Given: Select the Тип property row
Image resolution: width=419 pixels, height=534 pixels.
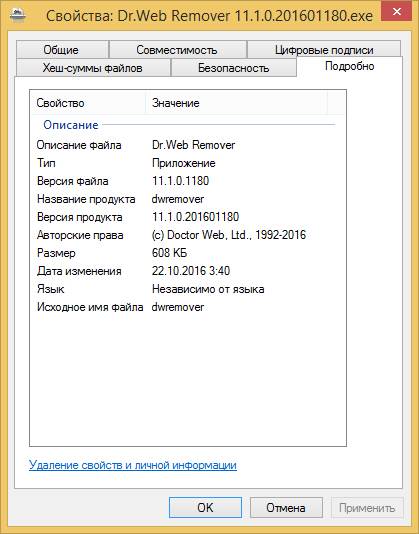Looking at the screenshot, I should coord(188,163).
